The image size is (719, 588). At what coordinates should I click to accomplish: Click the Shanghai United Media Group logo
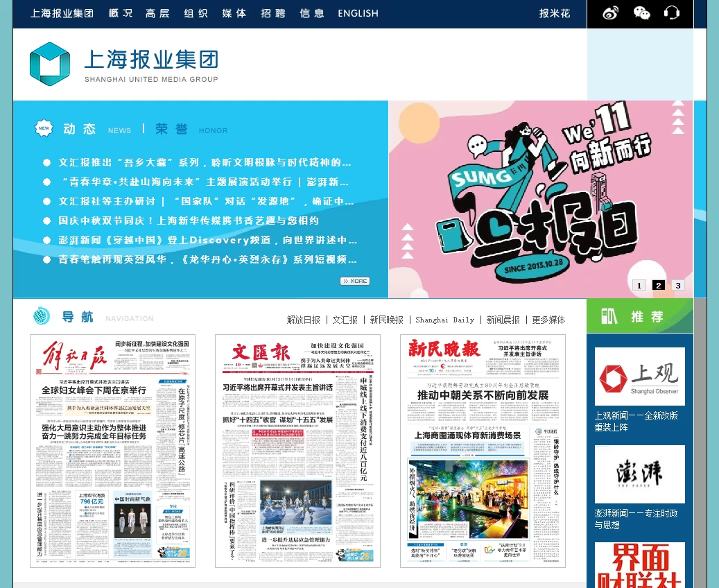124,64
